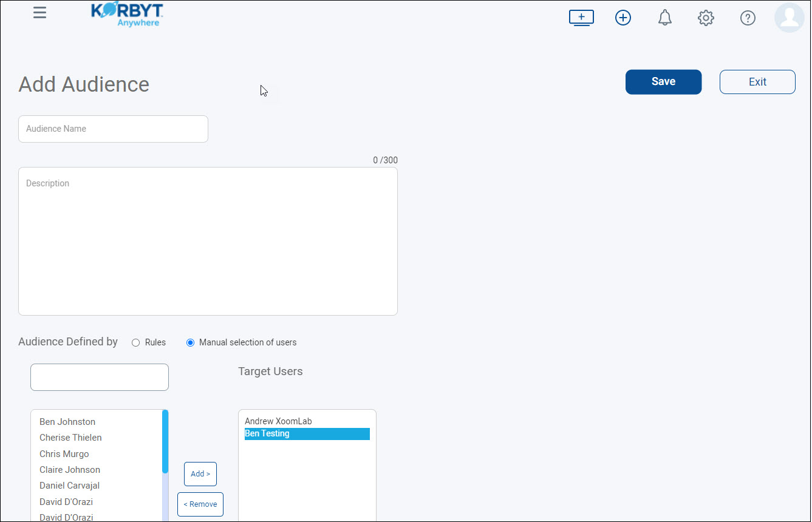The image size is (812, 522).
Task: Select Daniel Carvajal in the user list
Action: tap(70, 486)
